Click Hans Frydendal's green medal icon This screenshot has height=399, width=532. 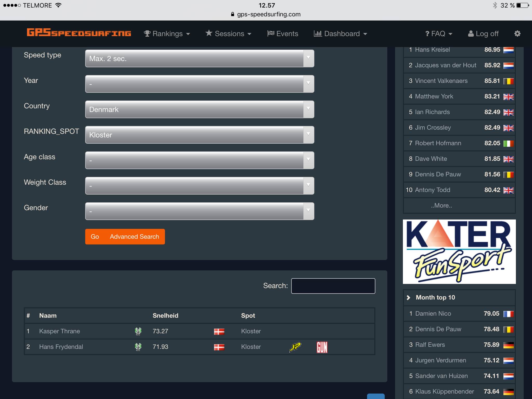[138, 347]
